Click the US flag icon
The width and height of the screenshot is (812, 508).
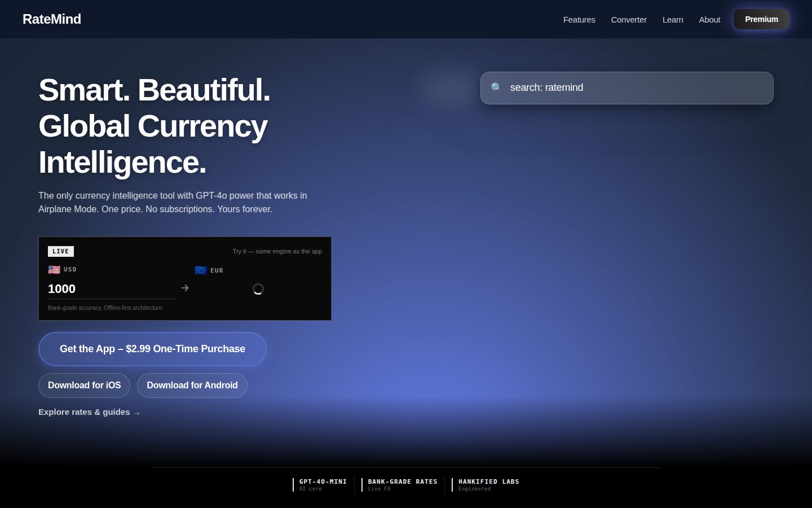pyautogui.click(x=54, y=269)
